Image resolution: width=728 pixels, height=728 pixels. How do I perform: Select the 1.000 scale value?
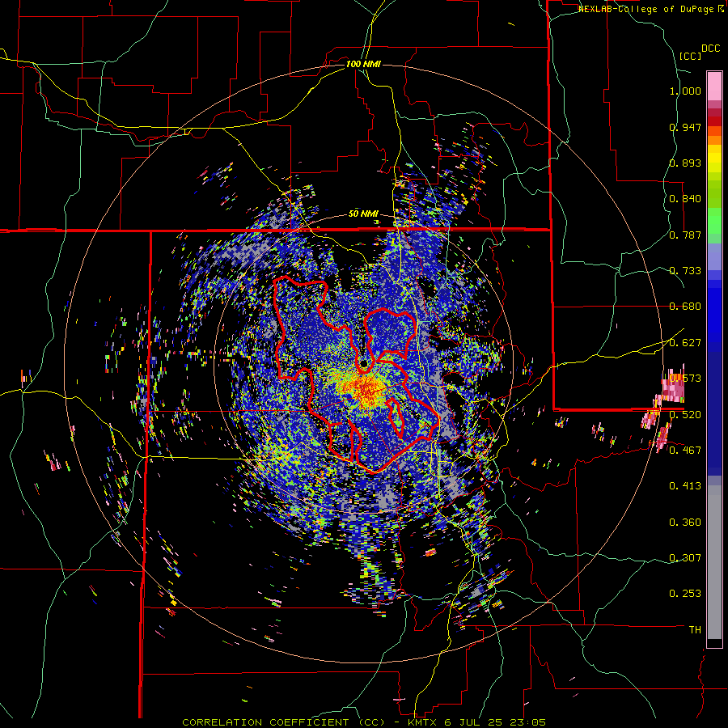tap(685, 91)
